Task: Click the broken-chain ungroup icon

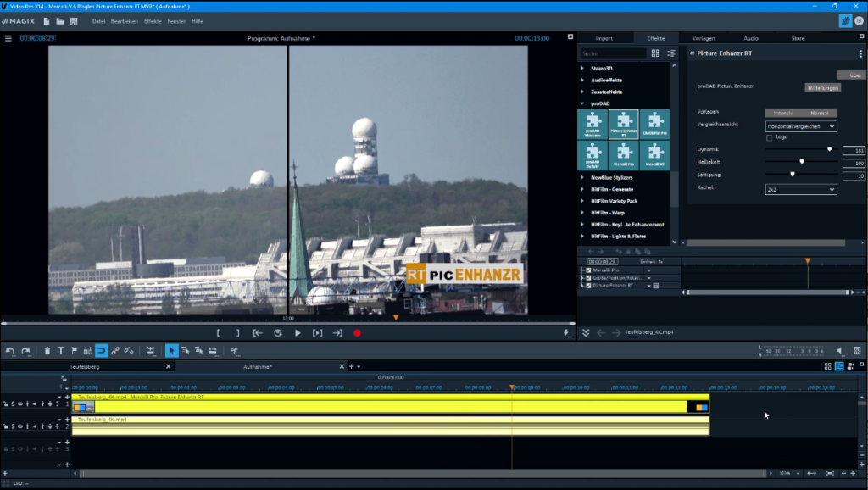Action: (x=129, y=350)
